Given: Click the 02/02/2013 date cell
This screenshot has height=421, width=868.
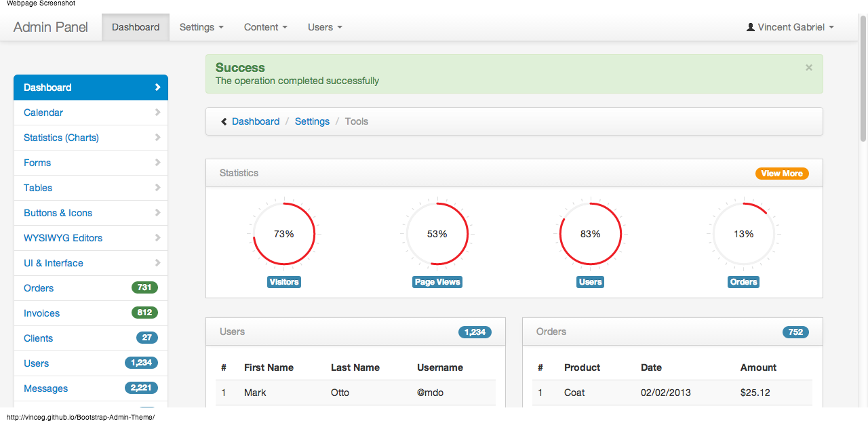Looking at the screenshot, I should coord(665,393).
